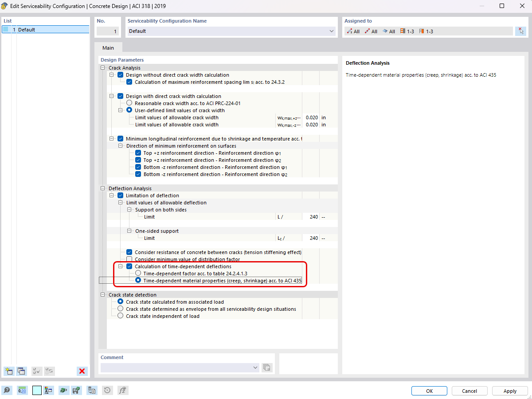Select Default in the List panel
Viewport: 532px width, 399px height.
(27, 29)
